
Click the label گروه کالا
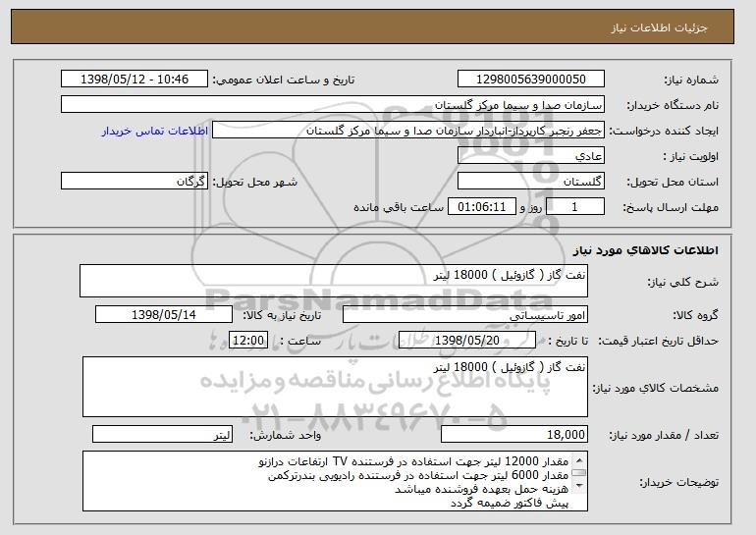(695, 316)
